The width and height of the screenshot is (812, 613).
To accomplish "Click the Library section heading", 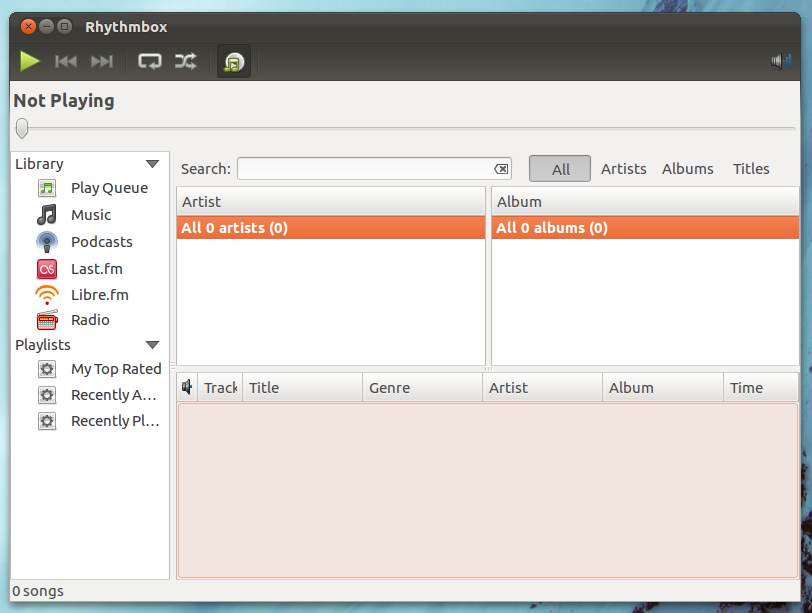I will [x=39, y=164].
